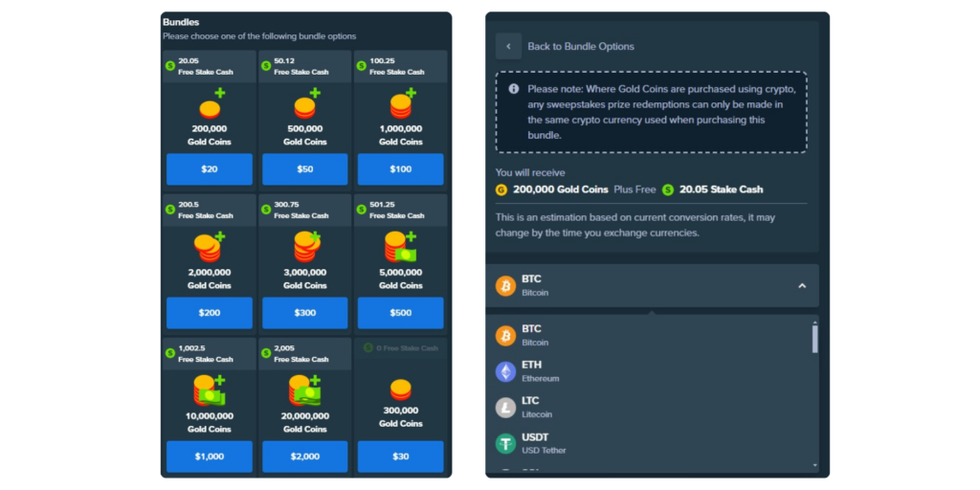The width and height of the screenshot is (980, 490).
Task: Click the chevron arrow on the currency selector
Action: click(x=801, y=285)
